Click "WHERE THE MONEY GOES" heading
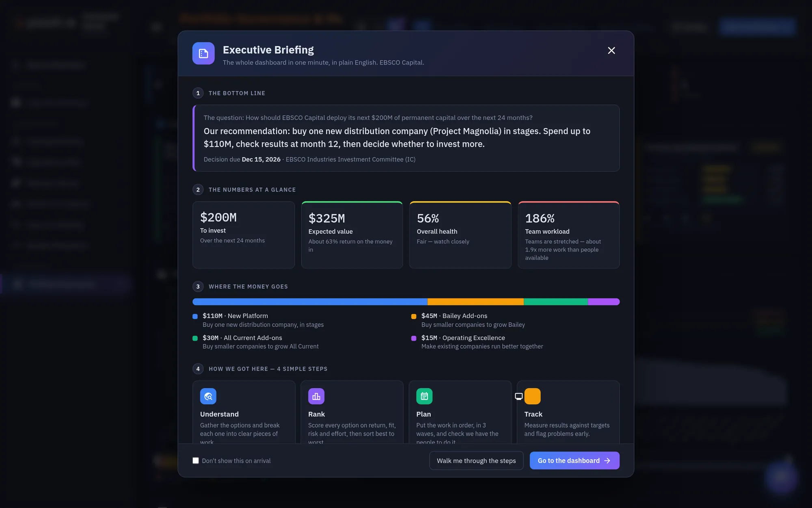This screenshot has width=812, height=508. 248,287
